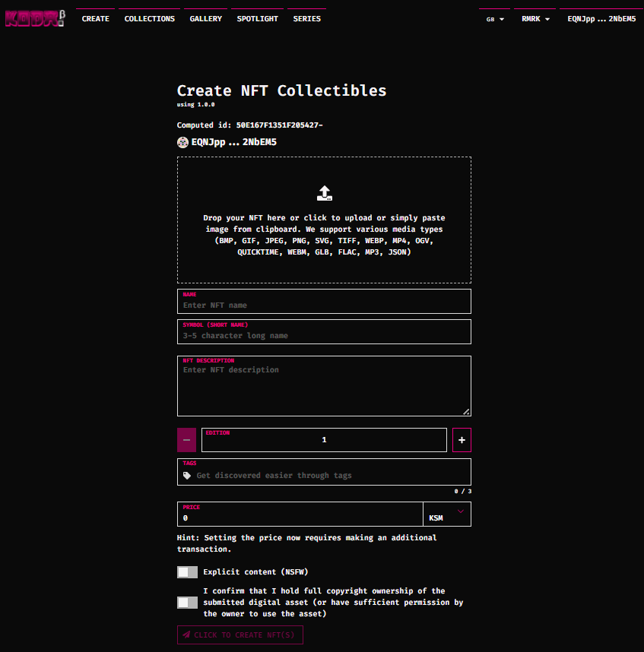The image size is (644, 652).
Task: Focus the Symbol short name field
Action: [x=324, y=335]
